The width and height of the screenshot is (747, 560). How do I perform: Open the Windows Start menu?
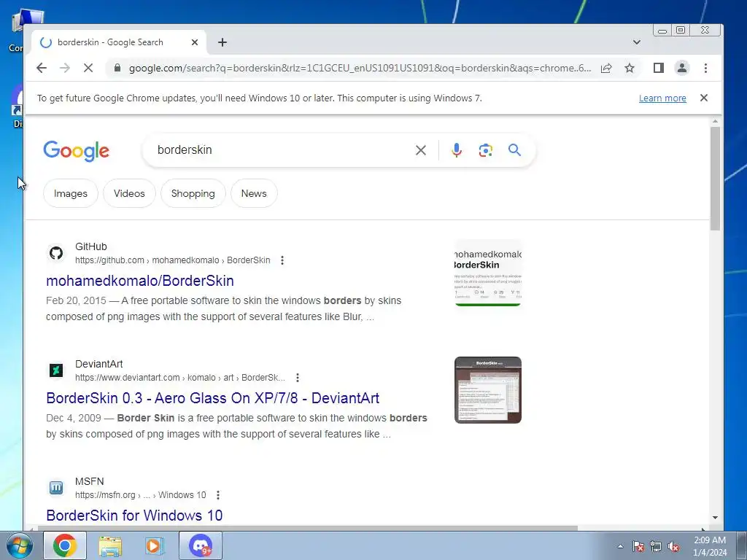coord(20,545)
